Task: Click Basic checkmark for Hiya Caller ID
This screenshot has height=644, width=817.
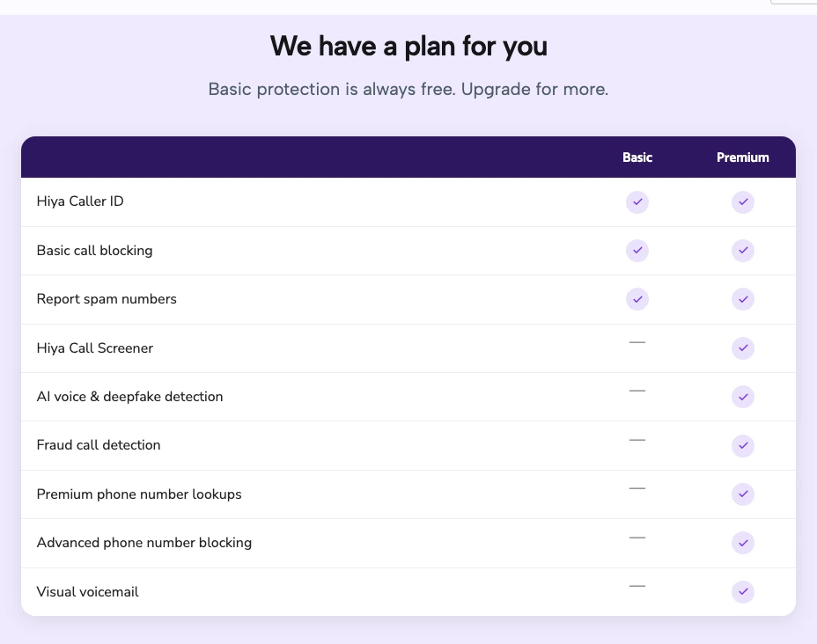Action: pos(637,202)
